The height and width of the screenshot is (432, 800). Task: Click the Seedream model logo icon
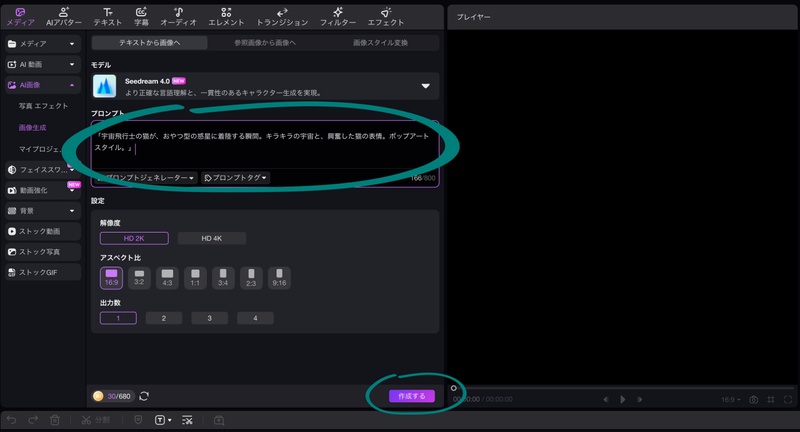pyautogui.click(x=105, y=86)
